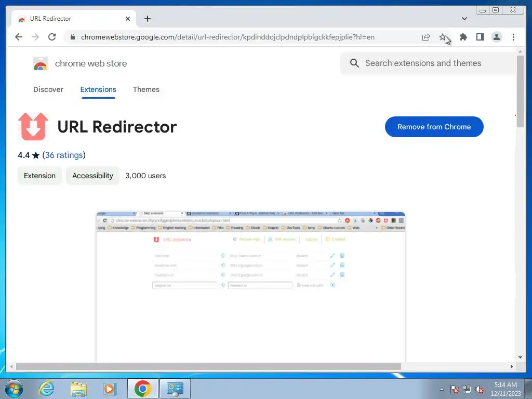Bookmark this tab with star icon

click(442, 37)
